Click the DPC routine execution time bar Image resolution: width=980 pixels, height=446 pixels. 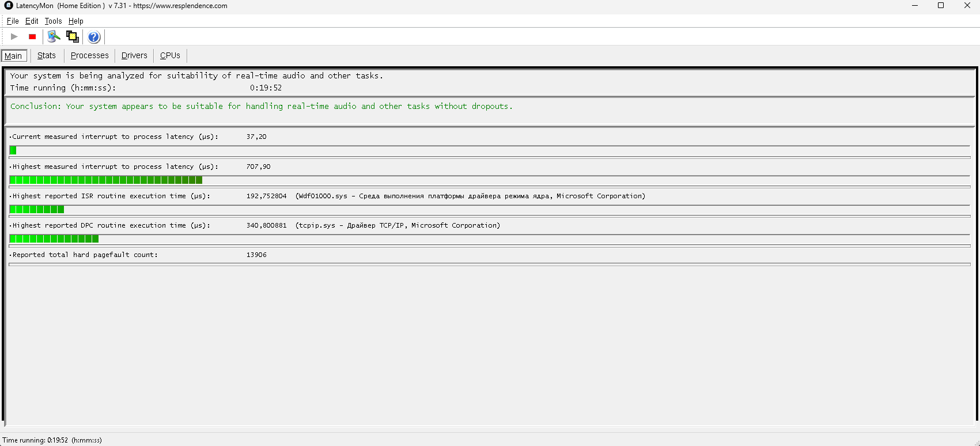(x=490, y=239)
